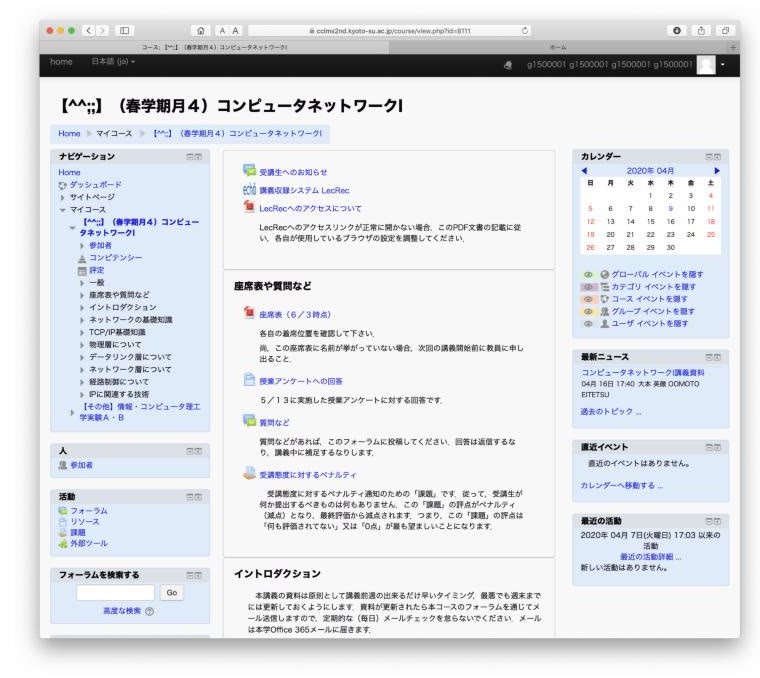Open 最近の活動詳細 link
The width and height of the screenshot is (760, 678).
click(x=650, y=557)
